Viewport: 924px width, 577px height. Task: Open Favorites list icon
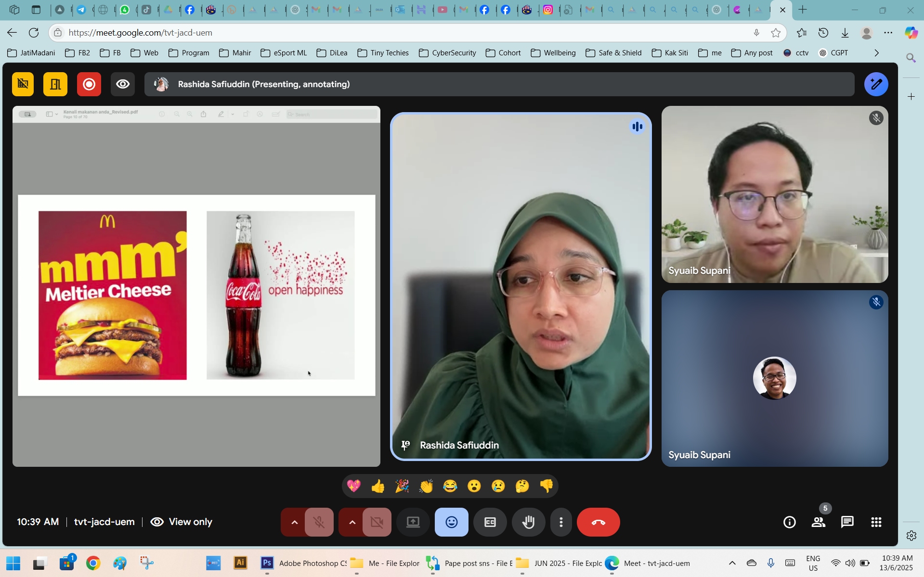point(801,33)
